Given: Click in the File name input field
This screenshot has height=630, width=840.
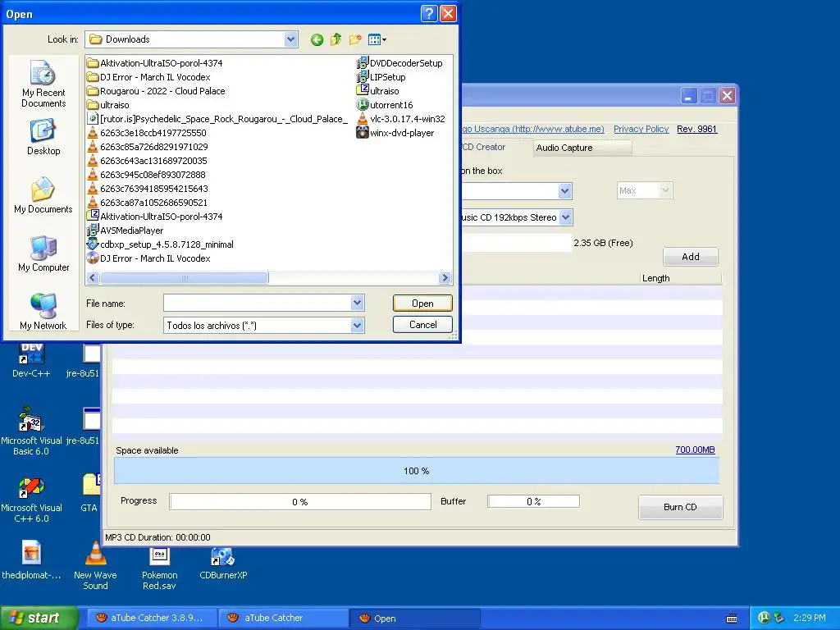Looking at the screenshot, I should click(258, 304).
